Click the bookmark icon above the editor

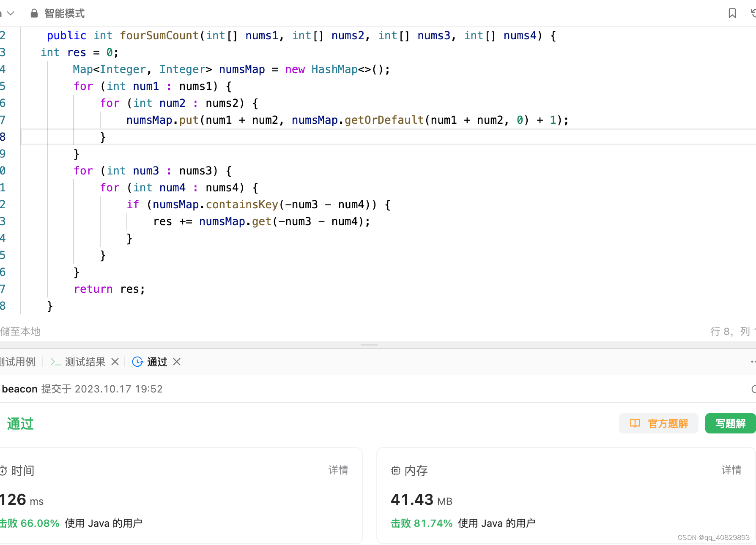pos(732,14)
